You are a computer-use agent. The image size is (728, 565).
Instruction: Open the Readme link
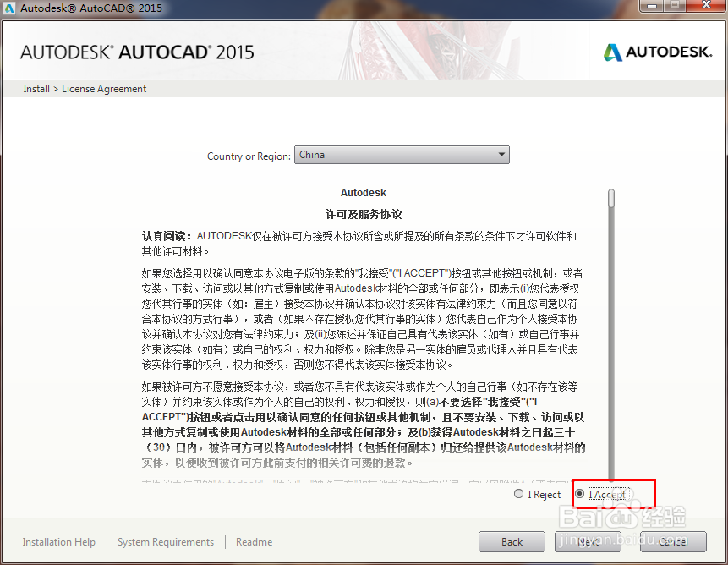pyautogui.click(x=254, y=542)
